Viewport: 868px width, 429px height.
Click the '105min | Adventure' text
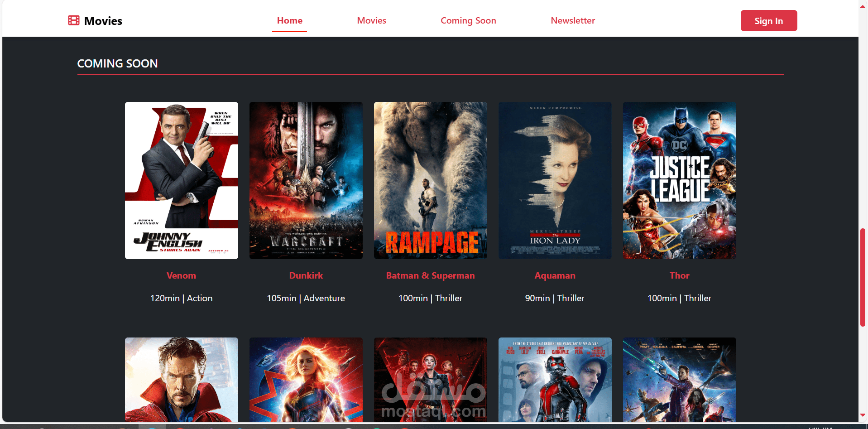306,298
